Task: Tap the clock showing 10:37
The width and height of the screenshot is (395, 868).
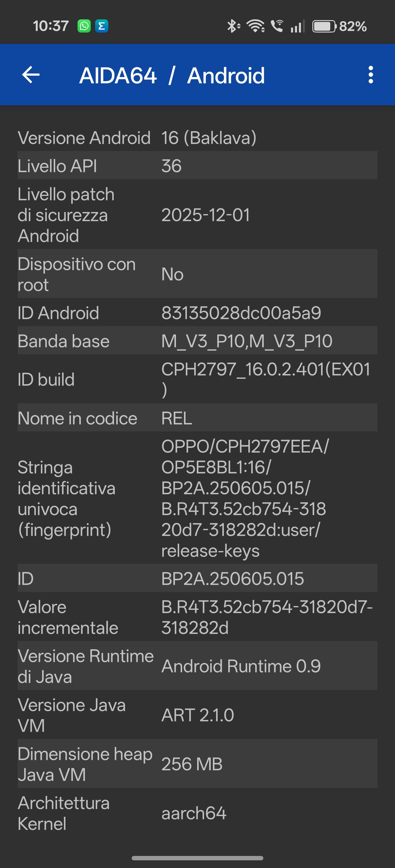Action: coord(50,26)
